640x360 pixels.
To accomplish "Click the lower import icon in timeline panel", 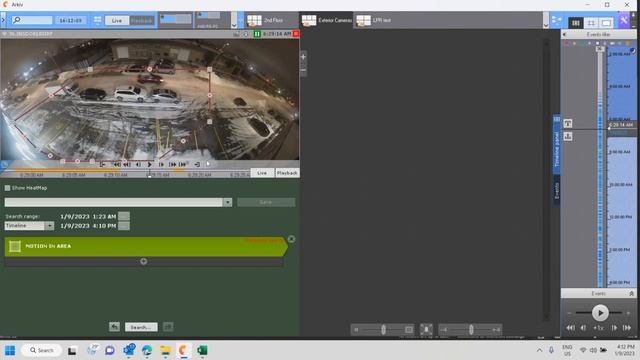I will [568, 136].
